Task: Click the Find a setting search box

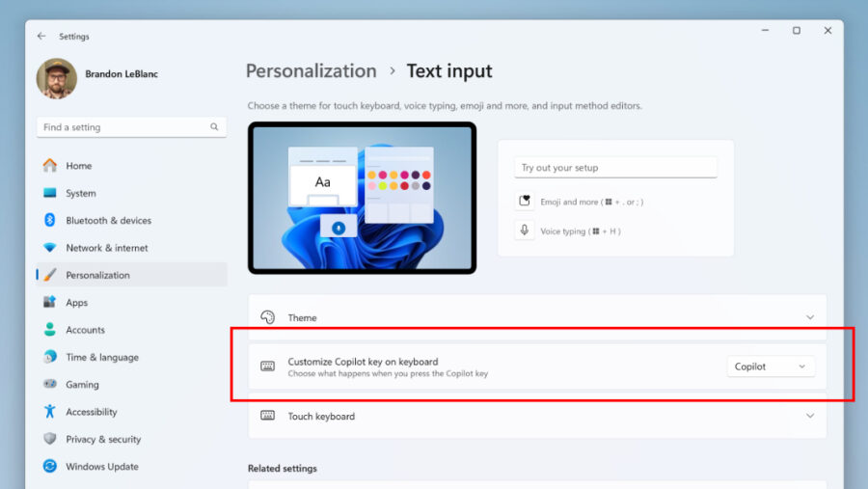Action: pos(132,127)
